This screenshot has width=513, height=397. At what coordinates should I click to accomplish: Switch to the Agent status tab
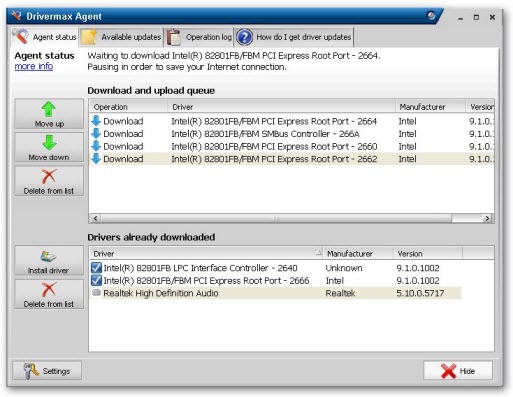pos(45,37)
